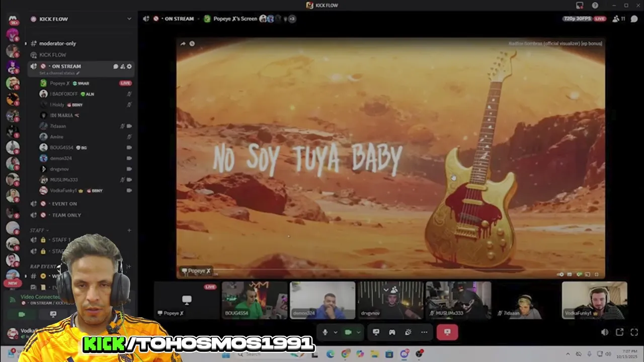The height and width of the screenshot is (362, 644).
Task: Open Microsoft Edge in taskbar
Action: (330, 354)
